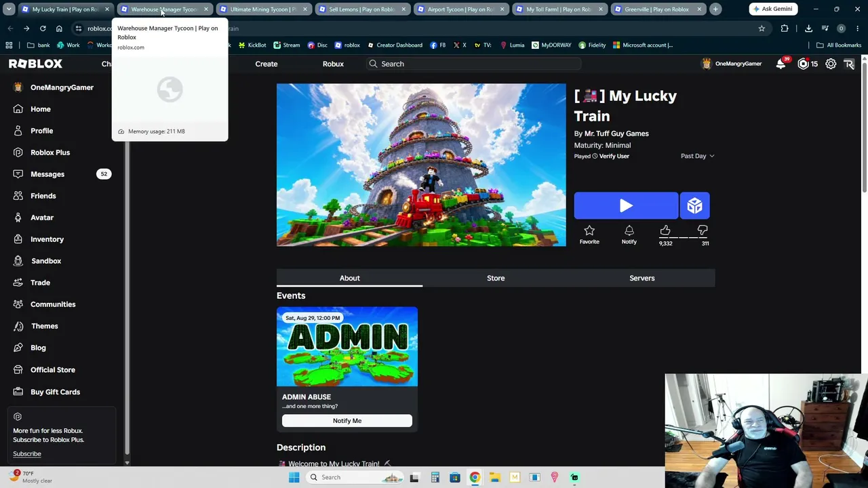868x488 pixels.
Task: Reload the page in Chrome
Action: pyautogui.click(x=43, y=28)
